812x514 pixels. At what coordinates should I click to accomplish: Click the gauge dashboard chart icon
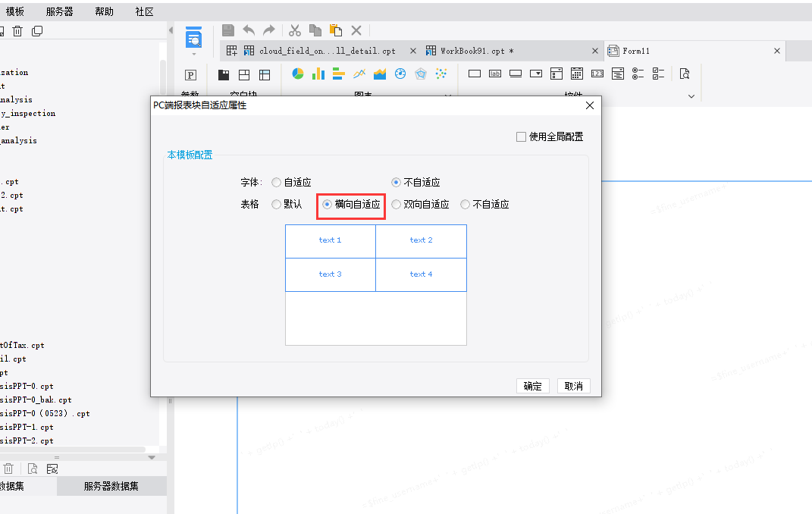click(400, 74)
